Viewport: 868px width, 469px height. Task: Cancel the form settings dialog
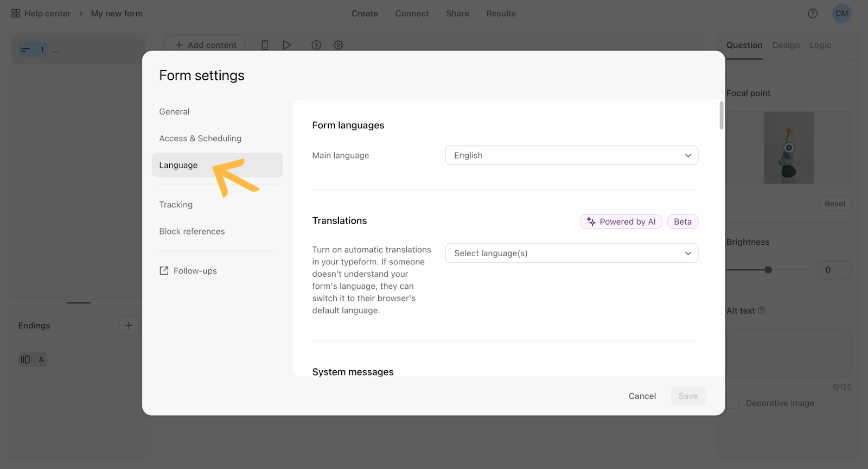642,396
